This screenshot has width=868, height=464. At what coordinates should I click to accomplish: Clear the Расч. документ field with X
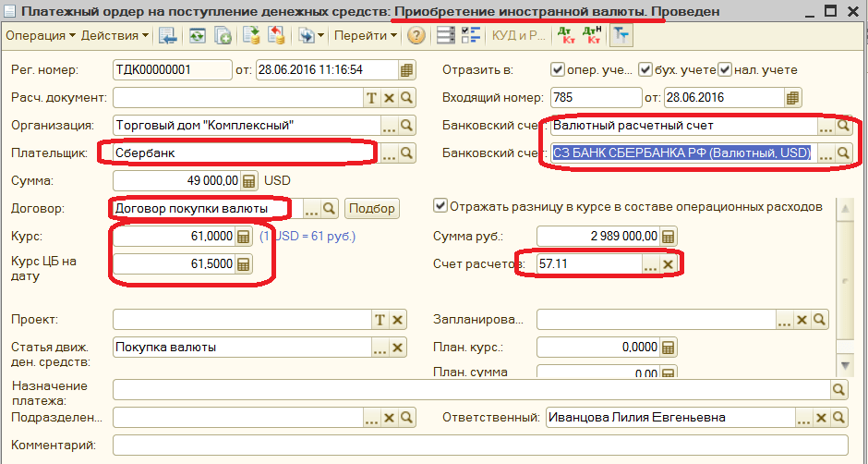[x=389, y=98]
